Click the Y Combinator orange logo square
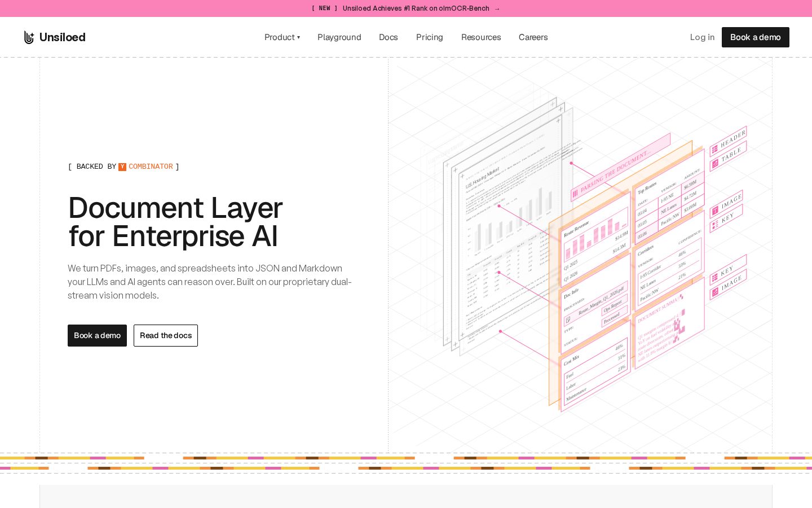Viewport: 812px width, 508px height. tap(122, 167)
